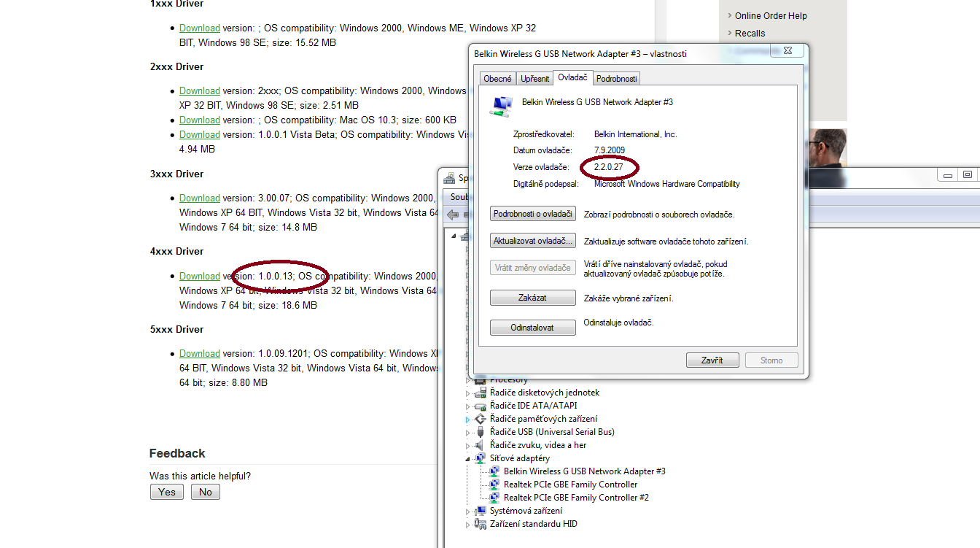Click the Microsoft Windows Hardware Compatibility signer text

pos(667,184)
